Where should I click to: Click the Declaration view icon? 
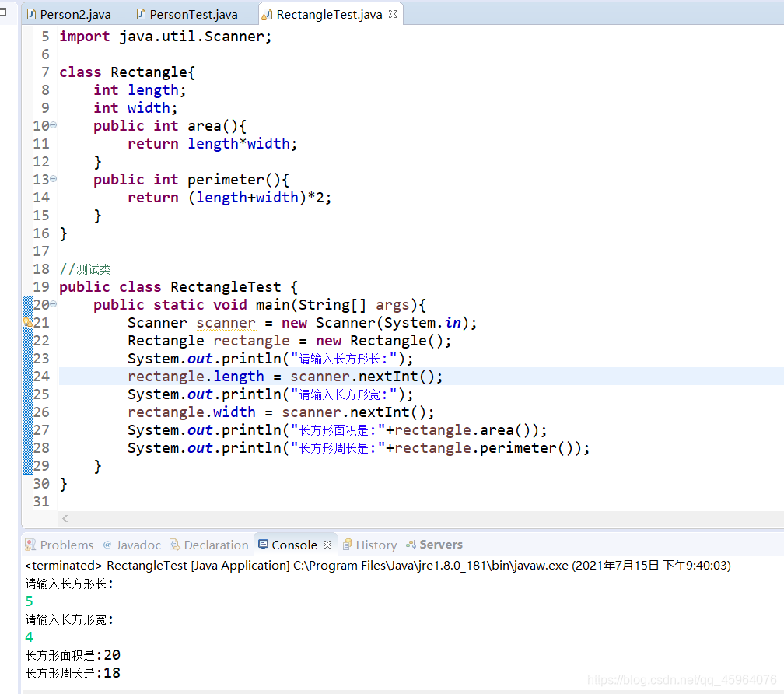(x=174, y=545)
